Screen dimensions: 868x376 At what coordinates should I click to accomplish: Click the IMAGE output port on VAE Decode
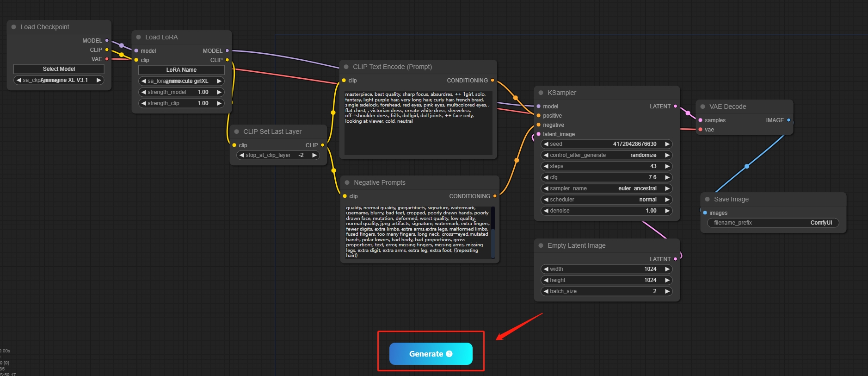(x=788, y=120)
